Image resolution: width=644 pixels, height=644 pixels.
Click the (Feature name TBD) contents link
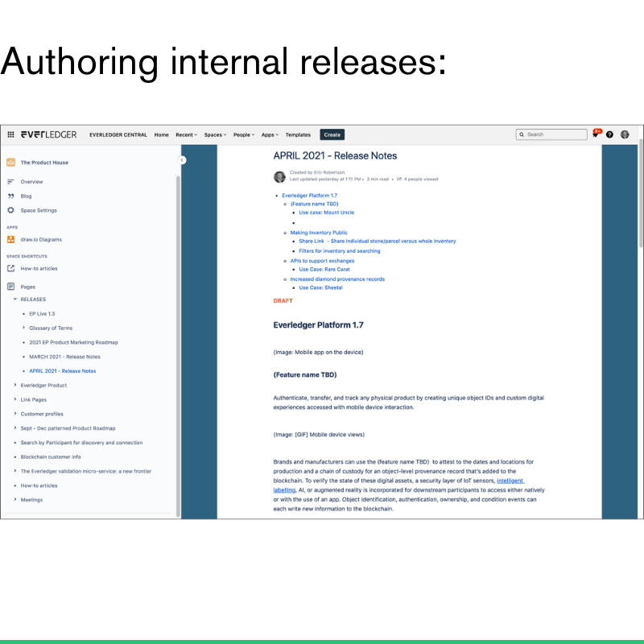(x=315, y=204)
